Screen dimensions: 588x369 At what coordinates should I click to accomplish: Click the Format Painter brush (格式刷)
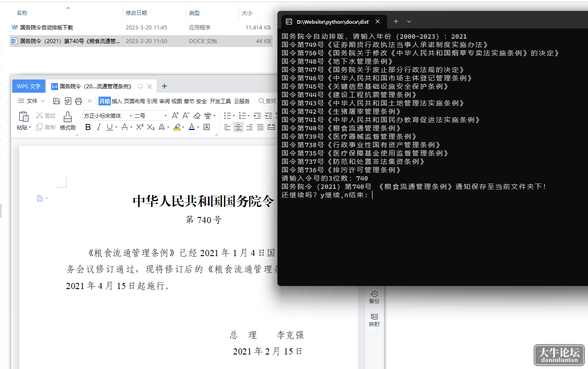tap(68, 120)
